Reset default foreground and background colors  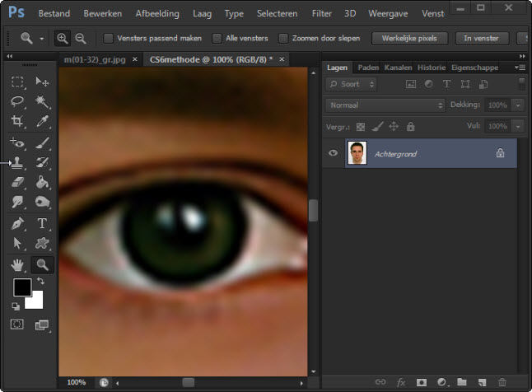point(16,306)
